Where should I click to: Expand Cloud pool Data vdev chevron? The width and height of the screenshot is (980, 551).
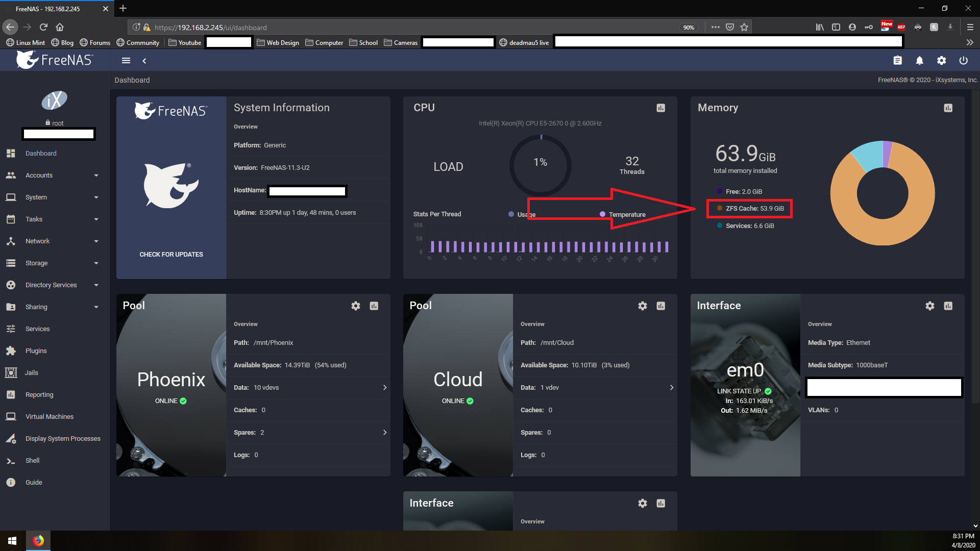[672, 387]
